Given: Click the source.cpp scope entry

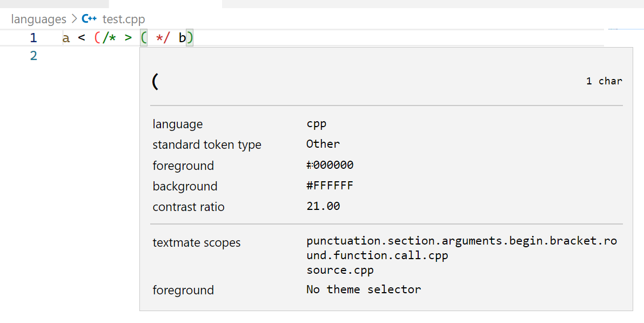Looking at the screenshot, I should tap(339, 269).
